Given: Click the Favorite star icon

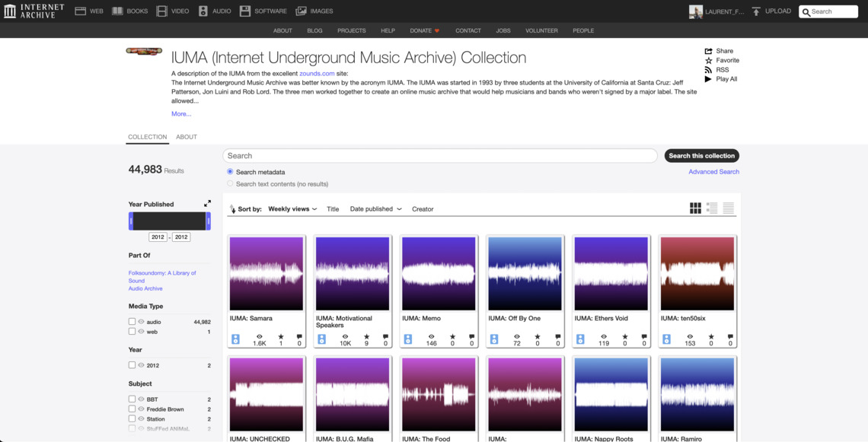Looking at the screenshot, I should coord(708,60).
